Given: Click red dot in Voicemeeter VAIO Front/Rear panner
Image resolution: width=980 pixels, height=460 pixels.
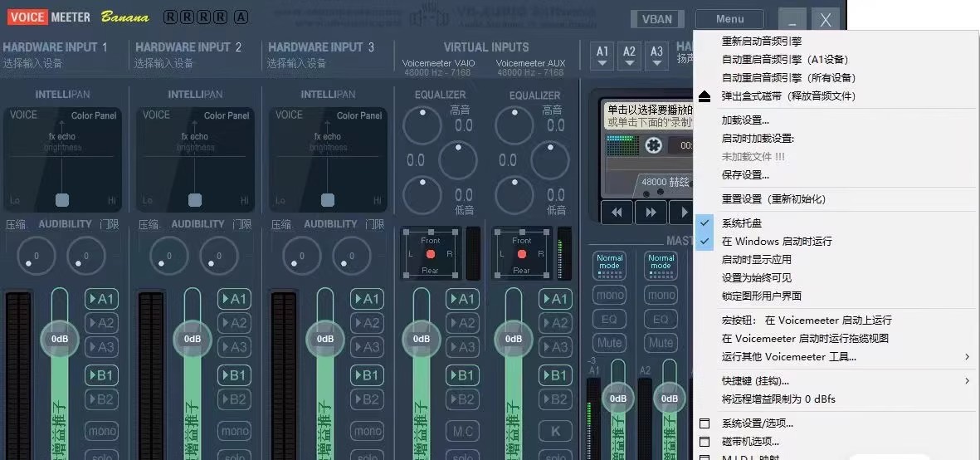Looking at the screenshot, I should tap(431, 255).
